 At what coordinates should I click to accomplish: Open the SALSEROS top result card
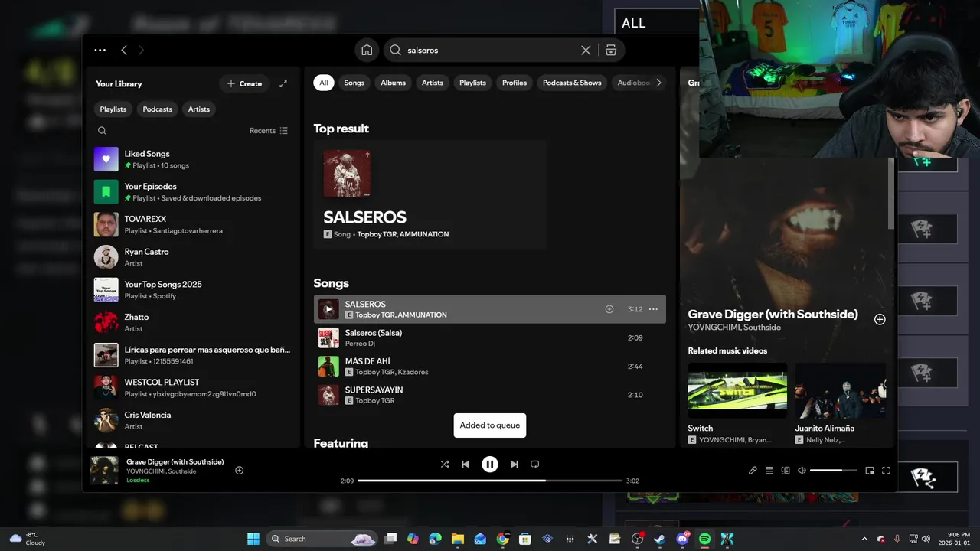point(430,194)
